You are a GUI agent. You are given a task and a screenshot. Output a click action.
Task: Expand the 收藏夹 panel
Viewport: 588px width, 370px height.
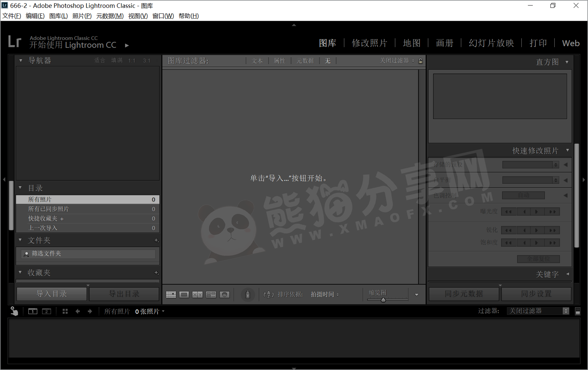coord(20,272)
